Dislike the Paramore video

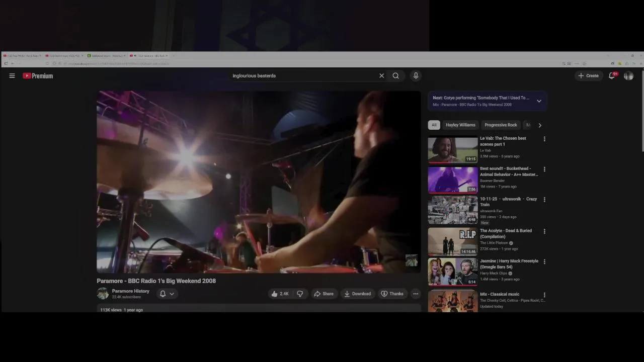[300, 294]
